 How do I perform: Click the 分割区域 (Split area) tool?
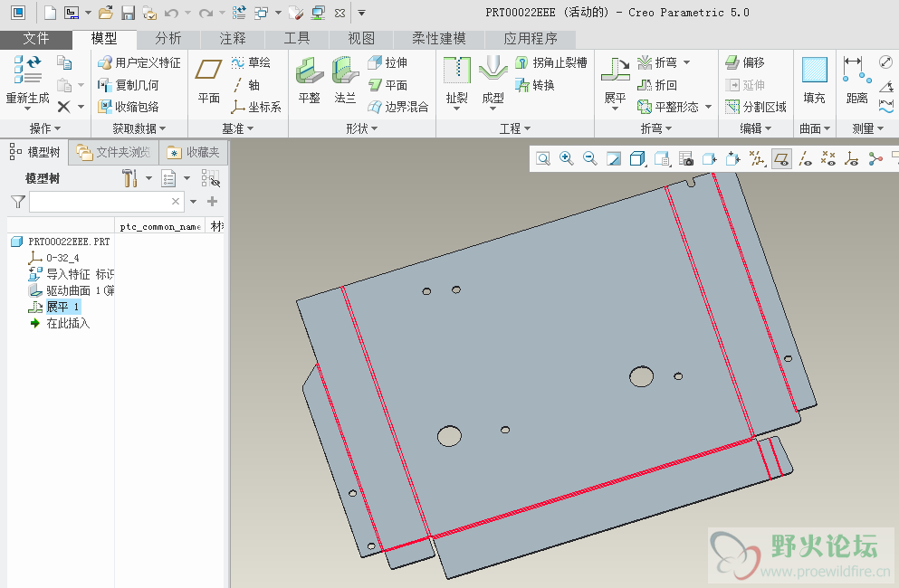coord(756,107)
